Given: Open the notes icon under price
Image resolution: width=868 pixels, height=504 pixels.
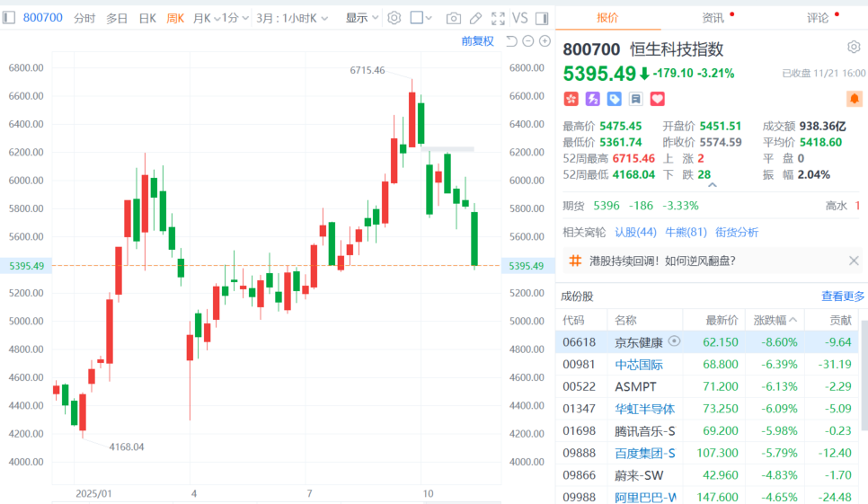Looking at the screenshot, I should (635, 99).
